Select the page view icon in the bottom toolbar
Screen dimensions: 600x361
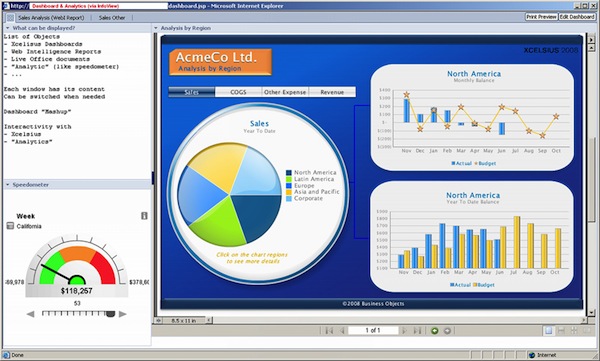click(548, 330)
